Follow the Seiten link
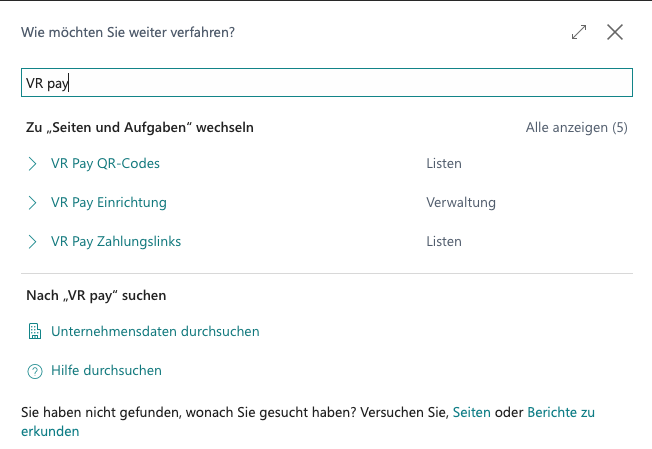This screenshot has width=652, height=449. [474, 412]
